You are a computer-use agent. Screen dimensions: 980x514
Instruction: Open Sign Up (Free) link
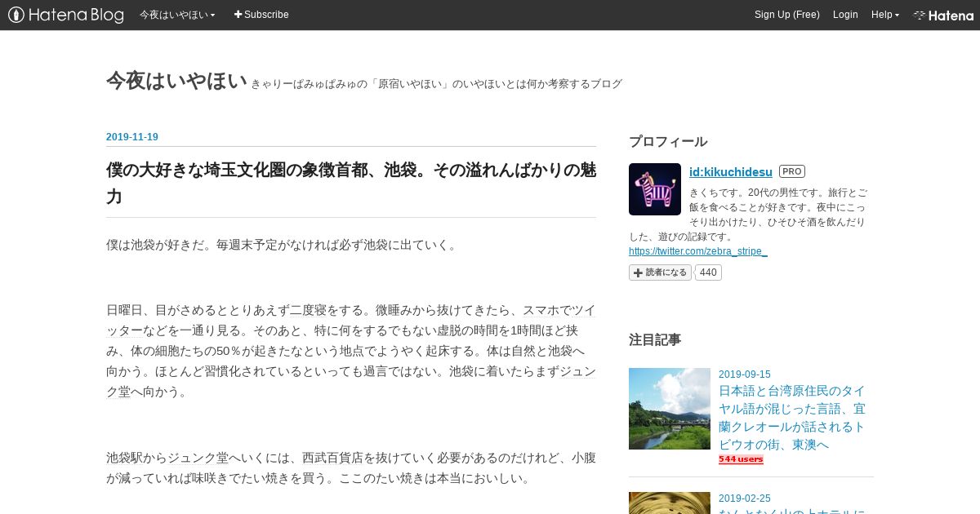(787, 15)
